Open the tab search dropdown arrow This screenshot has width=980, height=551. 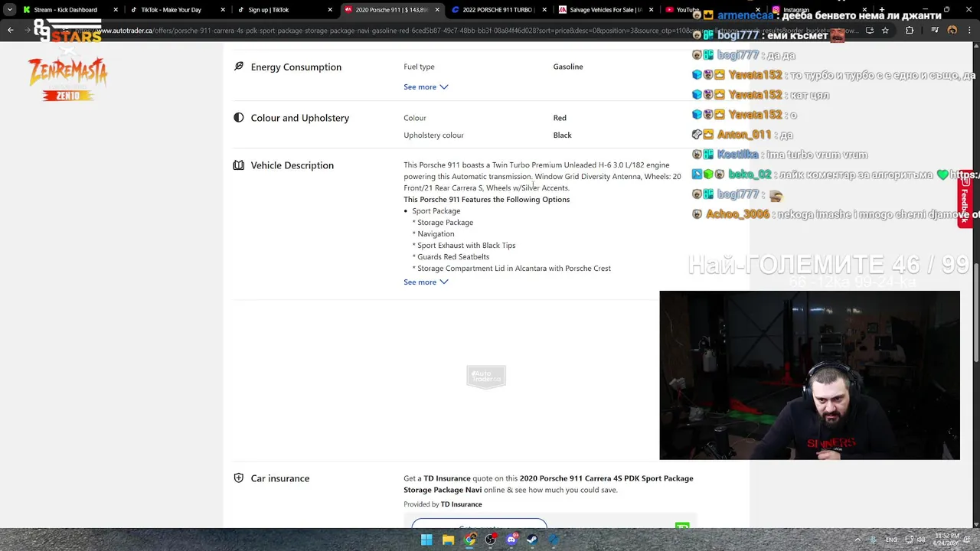[9, 10]
